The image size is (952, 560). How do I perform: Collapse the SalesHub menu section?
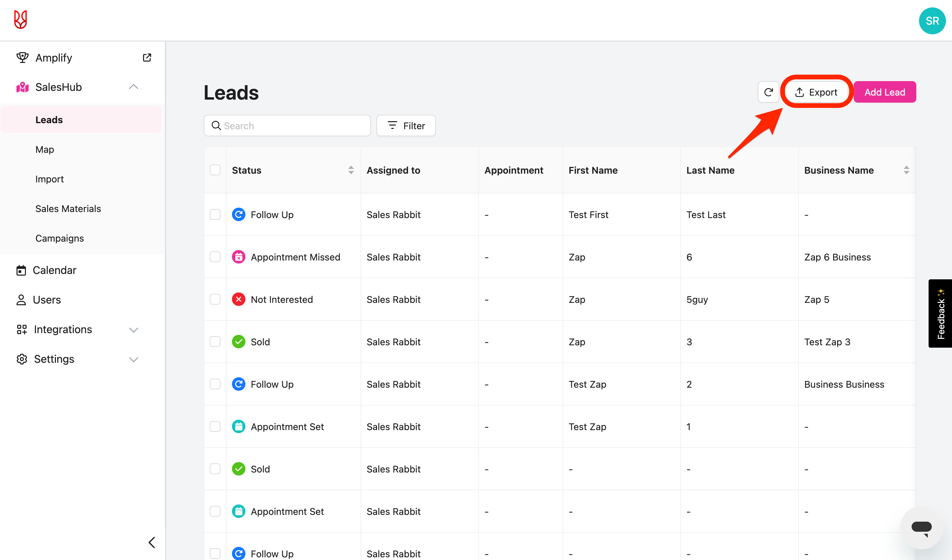point(133,87)
